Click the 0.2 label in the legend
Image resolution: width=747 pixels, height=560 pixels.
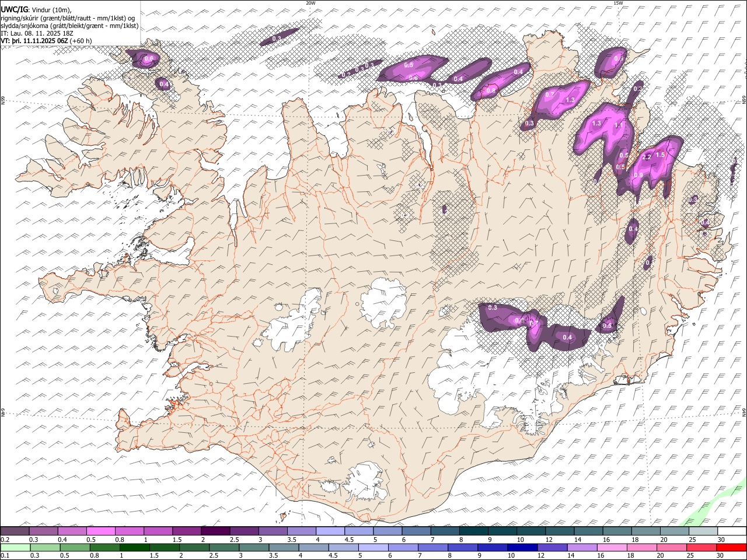[5, 540]
